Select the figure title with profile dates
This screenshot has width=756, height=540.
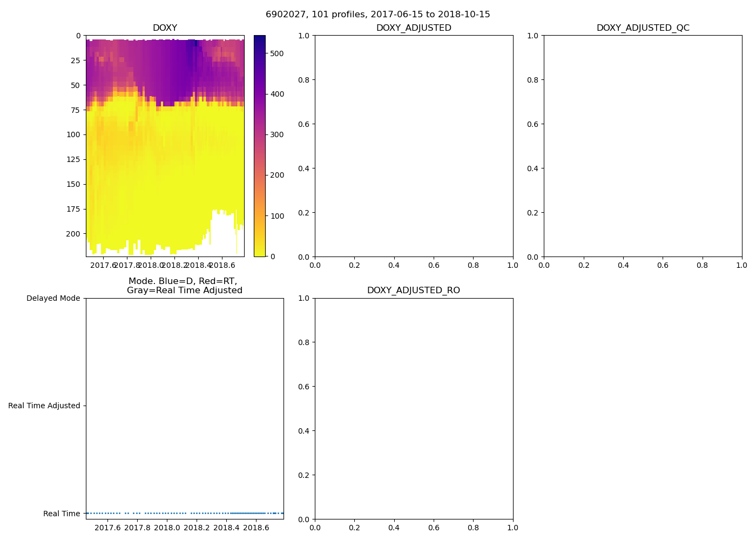tap(377, 15)
